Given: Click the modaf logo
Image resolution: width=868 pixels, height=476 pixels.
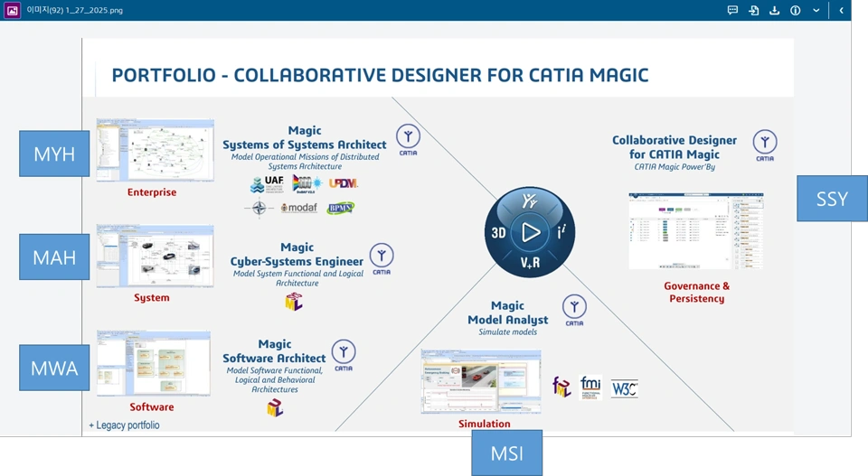Looking at the screenshot, I should pyautogui.click(x=299, y=208).
